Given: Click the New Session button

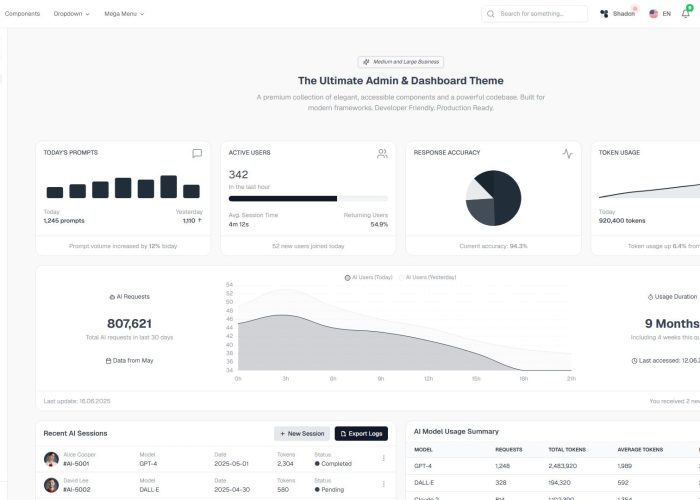Looking at the screenshot, I should (x=302, y=433).
